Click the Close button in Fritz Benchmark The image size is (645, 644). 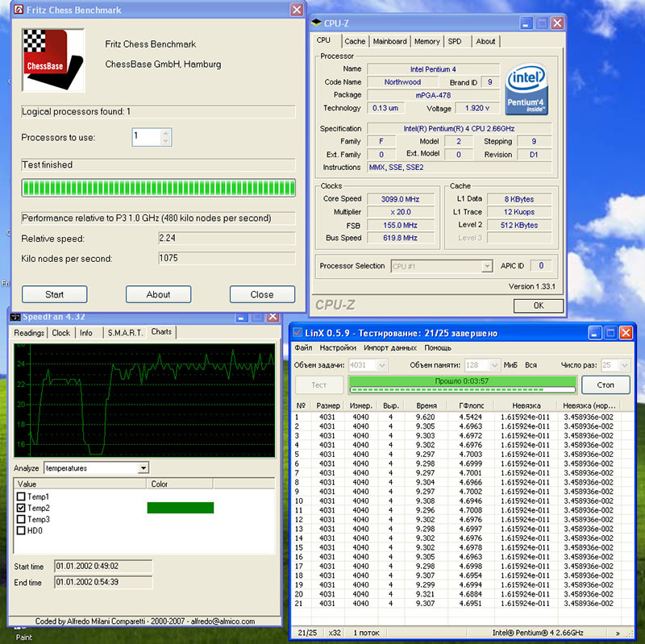click(x=262, y=294)
